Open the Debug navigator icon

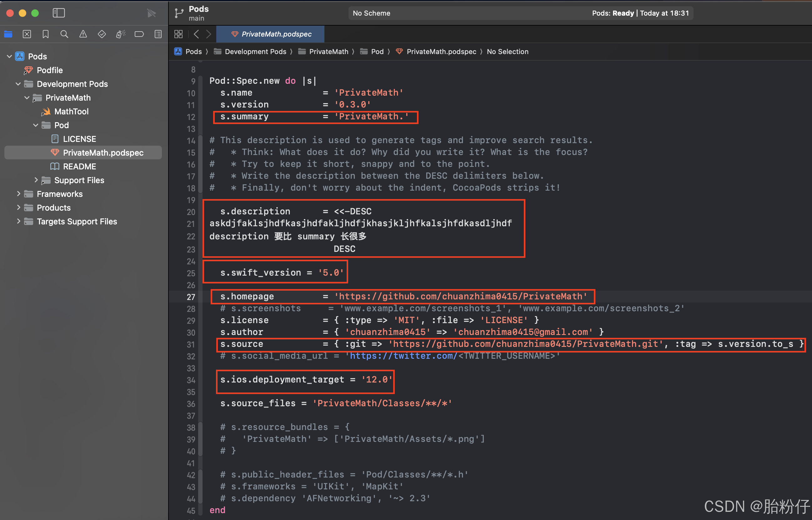tap(121, 34)
